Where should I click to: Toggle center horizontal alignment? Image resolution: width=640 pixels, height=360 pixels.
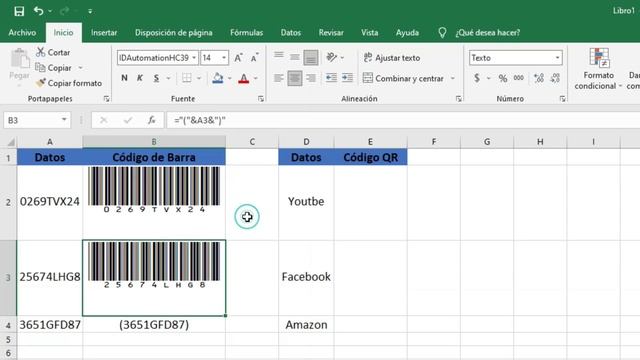(295, 78)
